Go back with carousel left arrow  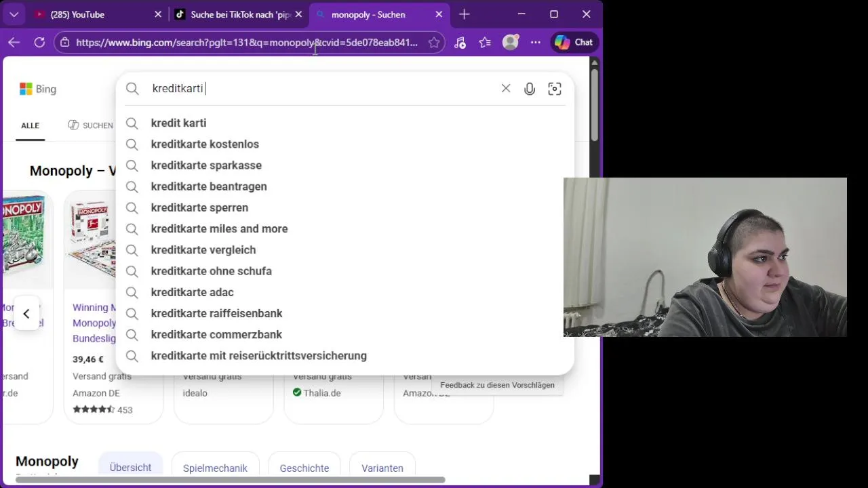click(26, 314)
